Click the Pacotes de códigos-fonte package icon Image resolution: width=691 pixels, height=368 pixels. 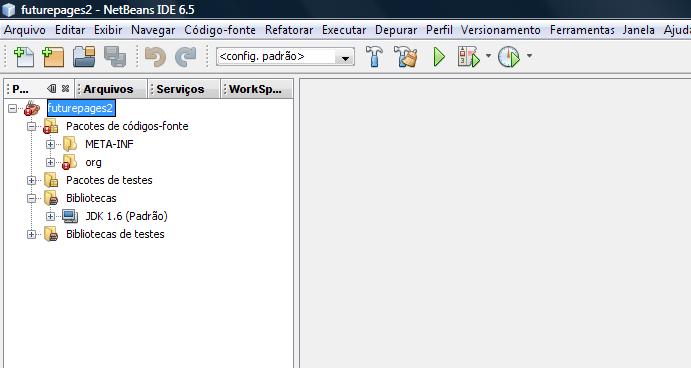pos(51,126)
